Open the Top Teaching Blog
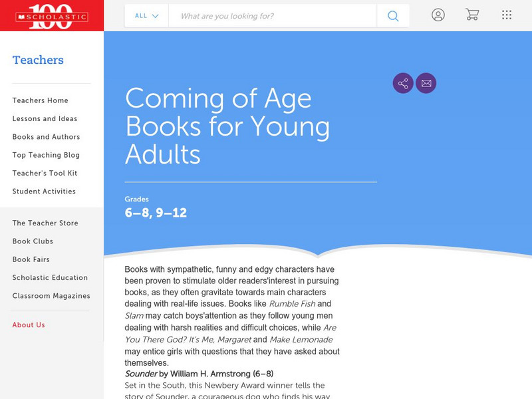Screen dimensions: 532x399 [x=46, y=155]
